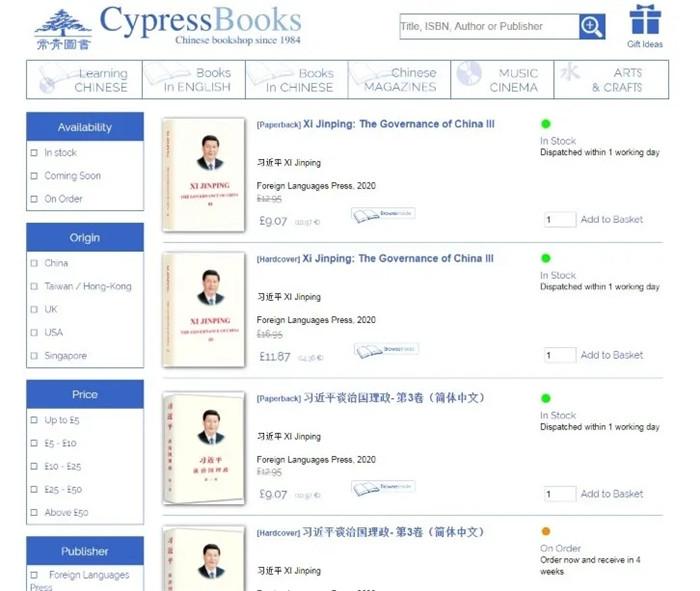Tick the Coming Soon checkbox
Viewport: 700px width, 591px height.
point(34,176)
